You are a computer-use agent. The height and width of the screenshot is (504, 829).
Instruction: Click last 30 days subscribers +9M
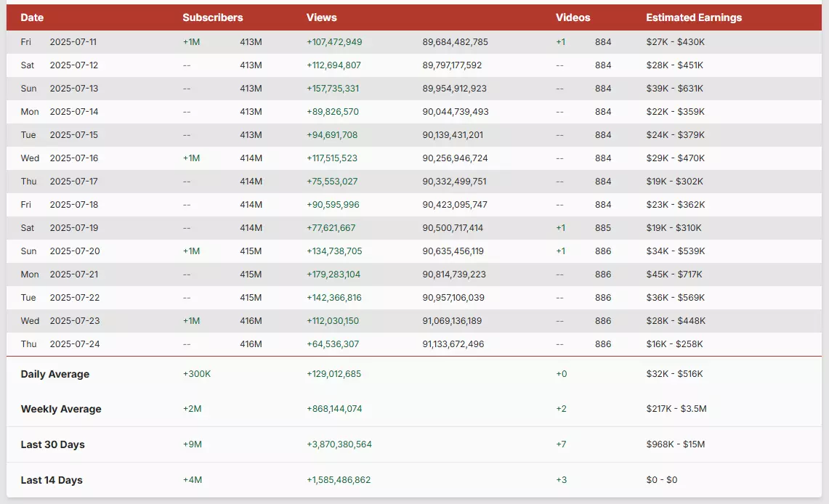193,444
